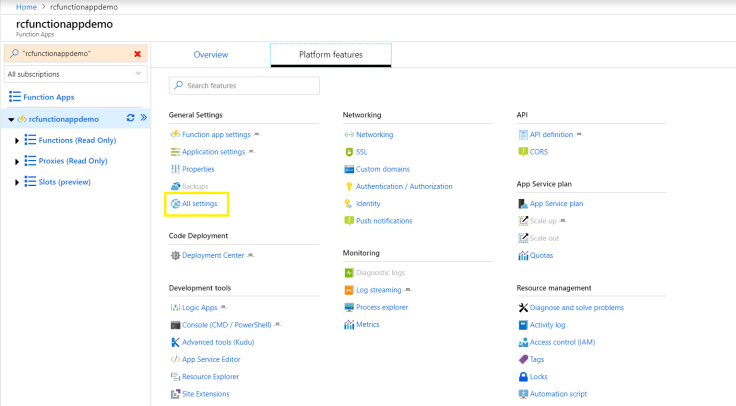Click the Deployment Center gear icon
Viewport: 736px width, 406px height.
point(175,255)
